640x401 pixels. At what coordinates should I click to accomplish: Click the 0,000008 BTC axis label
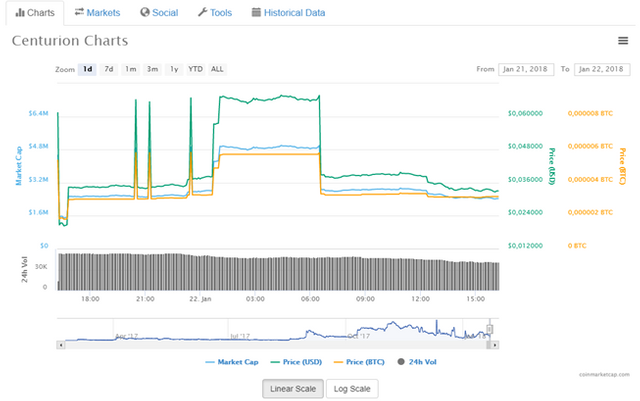(x=590, y=113)
